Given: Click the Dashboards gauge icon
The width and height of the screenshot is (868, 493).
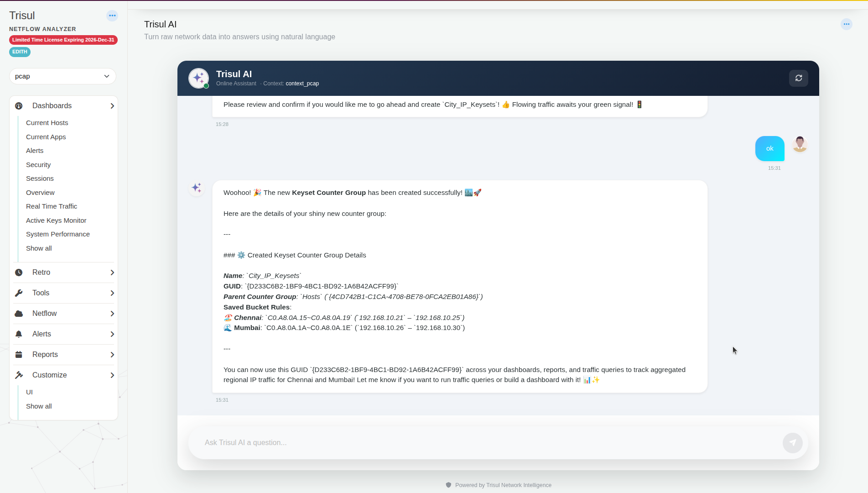Looking at the screenshot, I should [19, 106].
